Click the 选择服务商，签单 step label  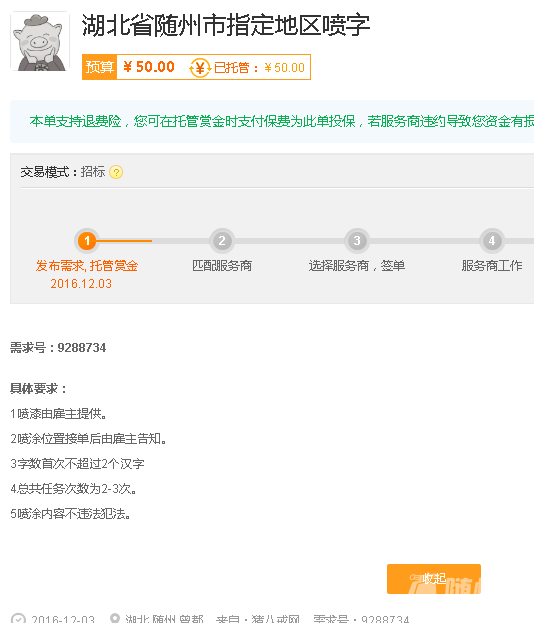(357, 266)
